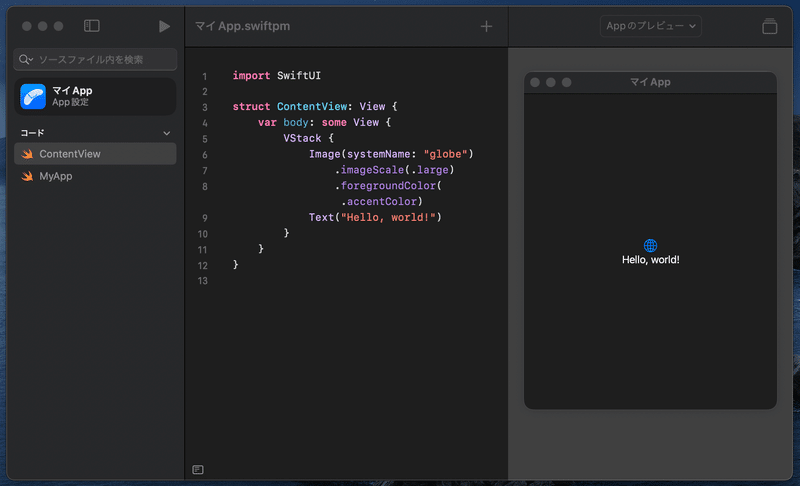The image size is (800, 486).
Task: Click Text on line 9
Action: click(x=321, y=217)
